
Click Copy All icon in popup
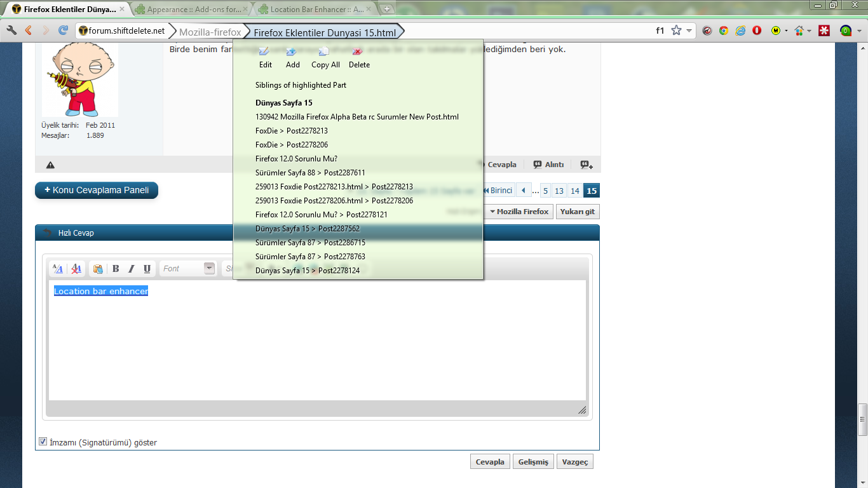tap(325, 51)
